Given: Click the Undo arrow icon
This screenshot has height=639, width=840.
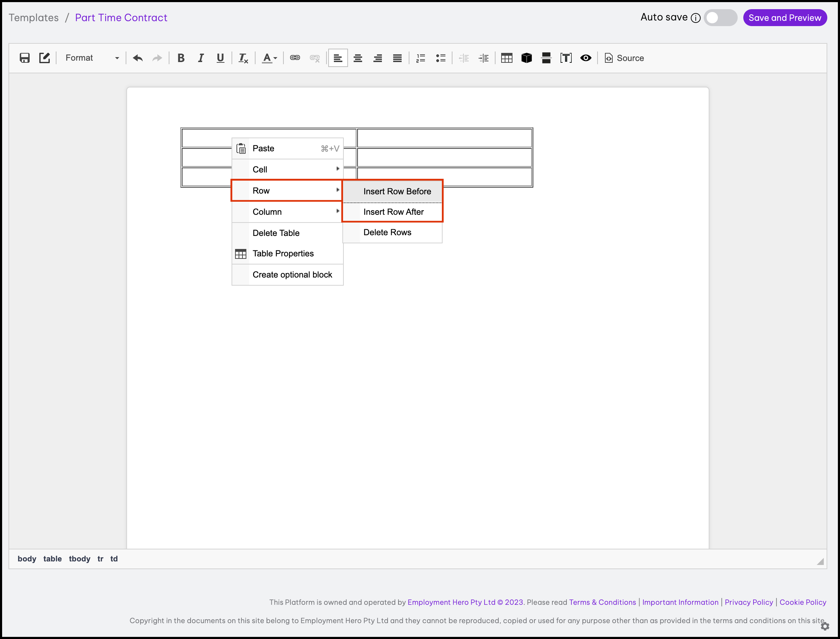Looking at the screenshot, I should click(138, 58).
